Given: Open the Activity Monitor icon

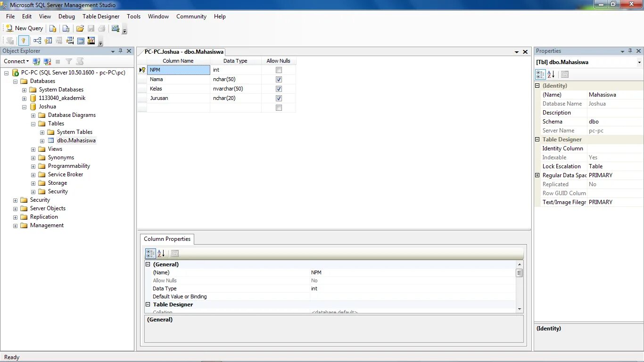Looking at the screenshot, I should [x=116, y=29].
